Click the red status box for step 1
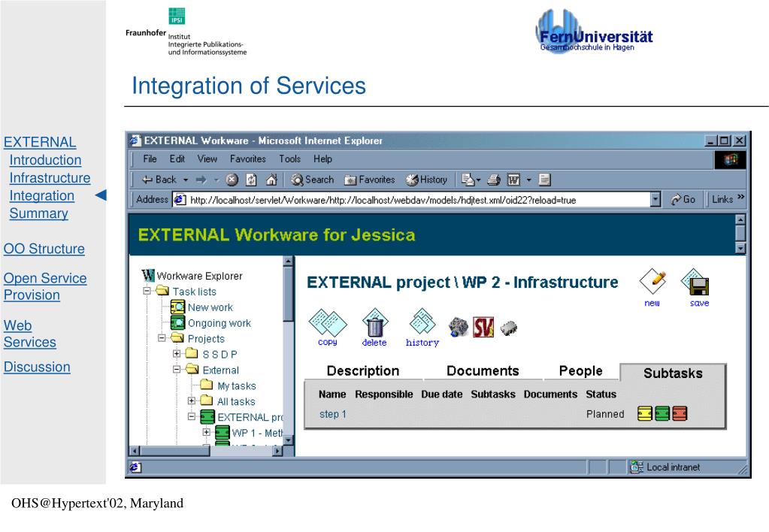 coord(680,413)
